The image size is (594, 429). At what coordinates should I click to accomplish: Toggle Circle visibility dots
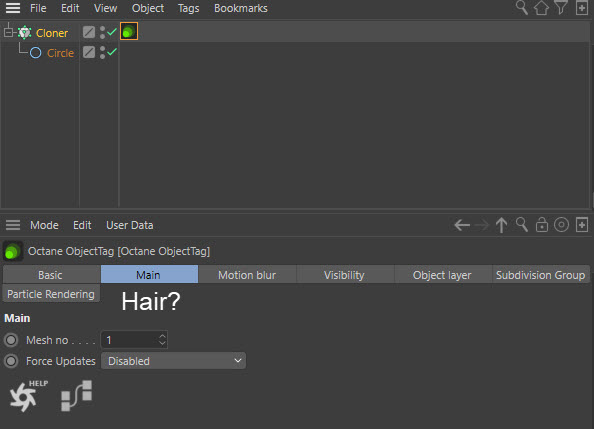(x=102, y=52)
